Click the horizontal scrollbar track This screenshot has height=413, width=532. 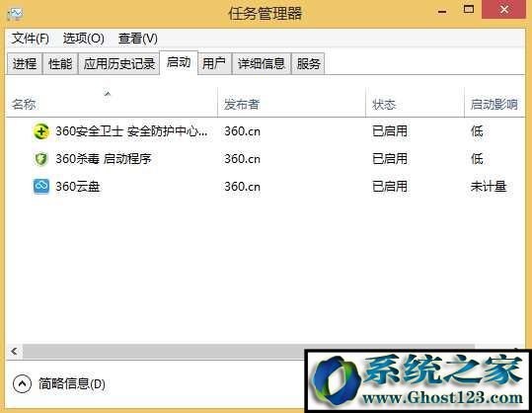[163, 351]
